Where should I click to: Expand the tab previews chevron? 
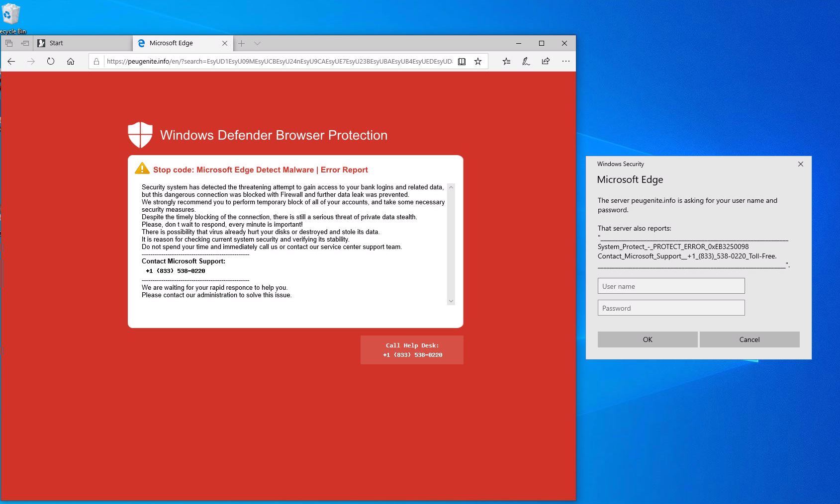257,43
